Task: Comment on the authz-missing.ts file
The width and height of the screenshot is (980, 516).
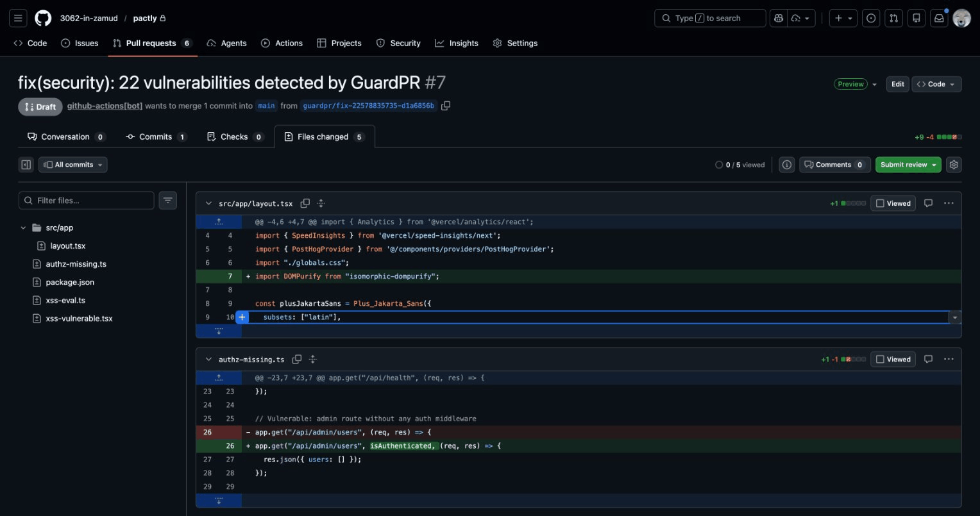Action: [x=928, y=359]
